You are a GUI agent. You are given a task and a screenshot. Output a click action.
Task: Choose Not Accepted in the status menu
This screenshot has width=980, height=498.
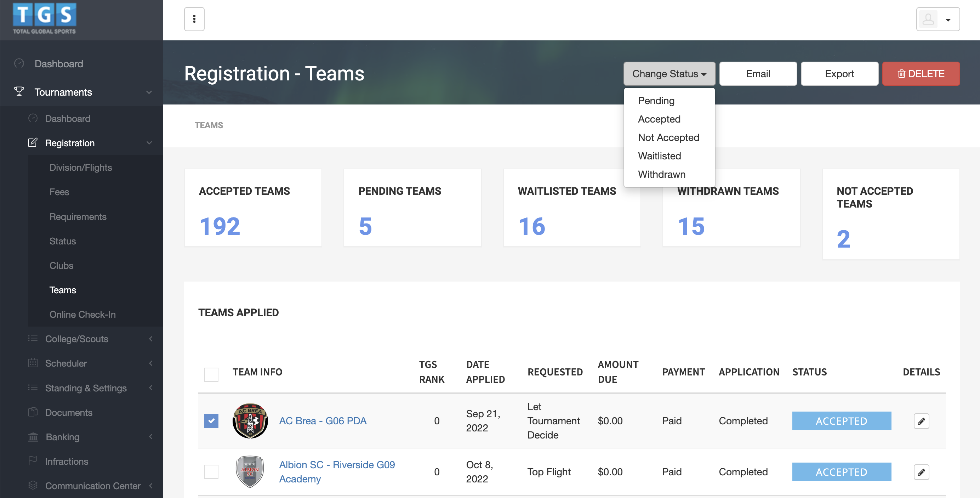tap(668, 137)
